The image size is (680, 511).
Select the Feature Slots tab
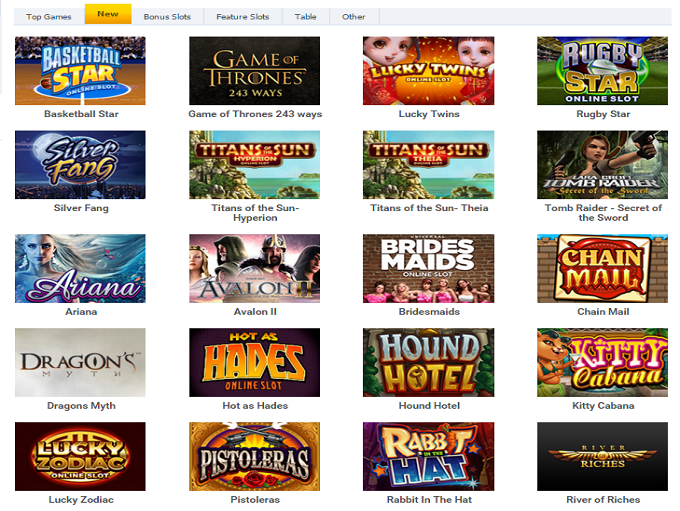pyautogui.click(x=243, y=17)
